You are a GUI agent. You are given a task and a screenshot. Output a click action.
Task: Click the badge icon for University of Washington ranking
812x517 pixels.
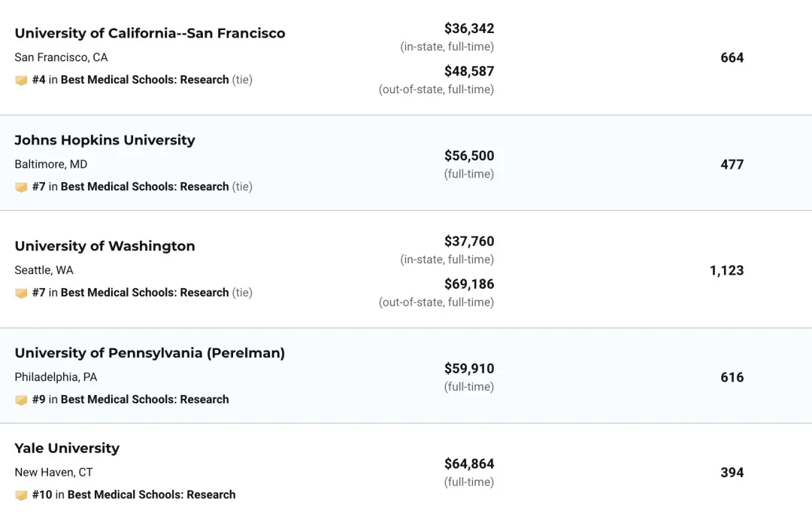click(21, 293)
